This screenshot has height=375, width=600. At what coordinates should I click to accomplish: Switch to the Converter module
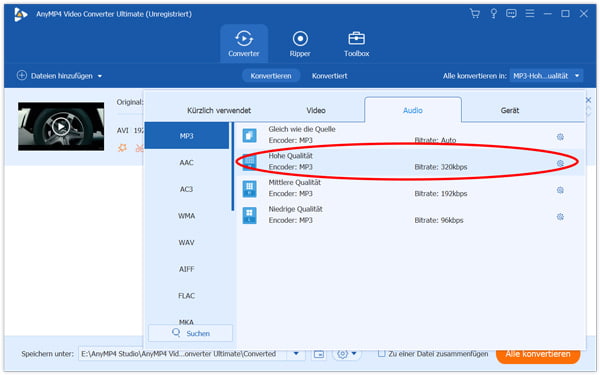click(x=244, y=44)
